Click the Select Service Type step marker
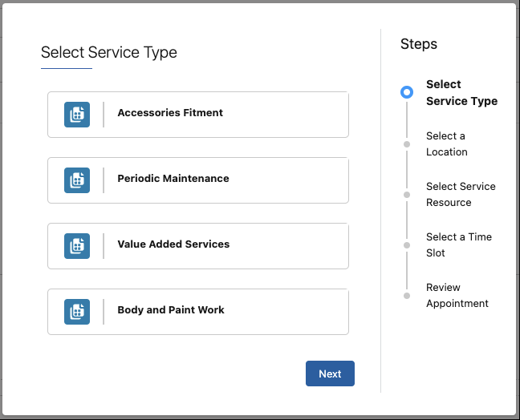The height and width of the screenshot is (420, 520). tap(407, 92)
